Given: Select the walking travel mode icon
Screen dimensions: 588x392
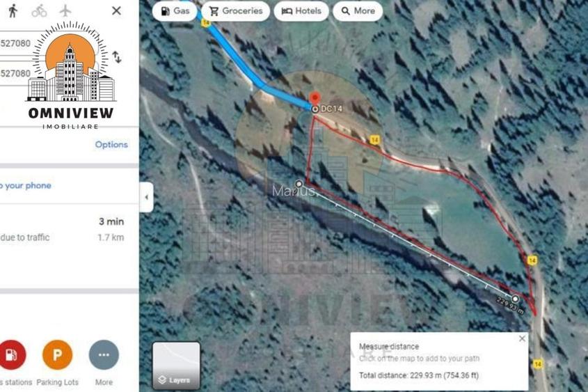Looking at the screenshot, I should (13, 10).
